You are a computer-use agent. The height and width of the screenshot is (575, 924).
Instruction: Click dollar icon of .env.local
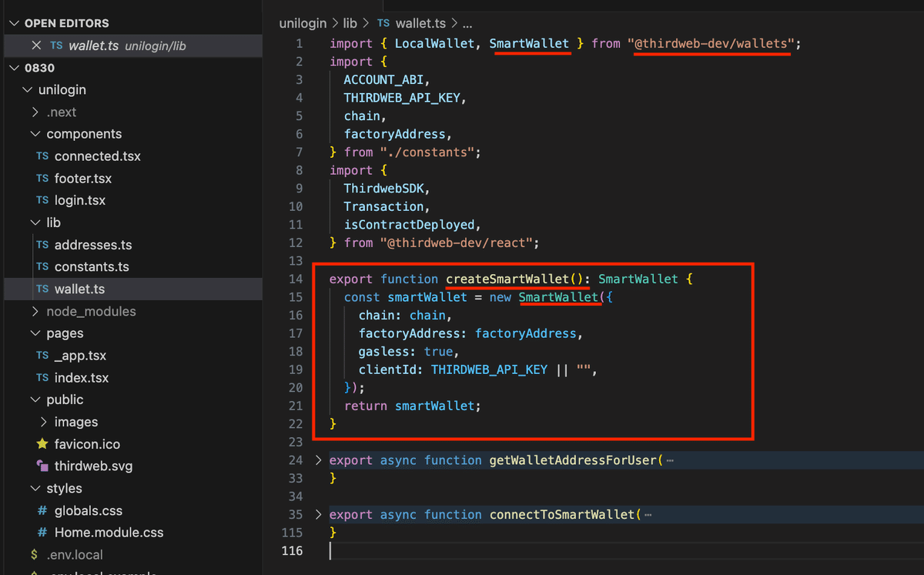(35, 555)
